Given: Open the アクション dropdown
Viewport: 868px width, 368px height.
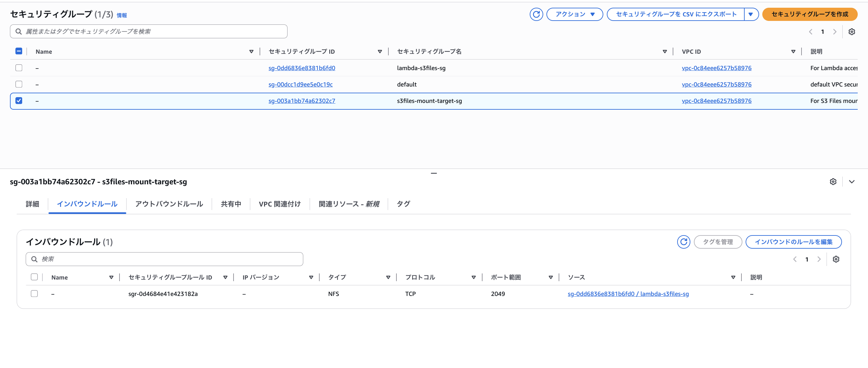Looking at the screenshot, I should coord(574,14).
